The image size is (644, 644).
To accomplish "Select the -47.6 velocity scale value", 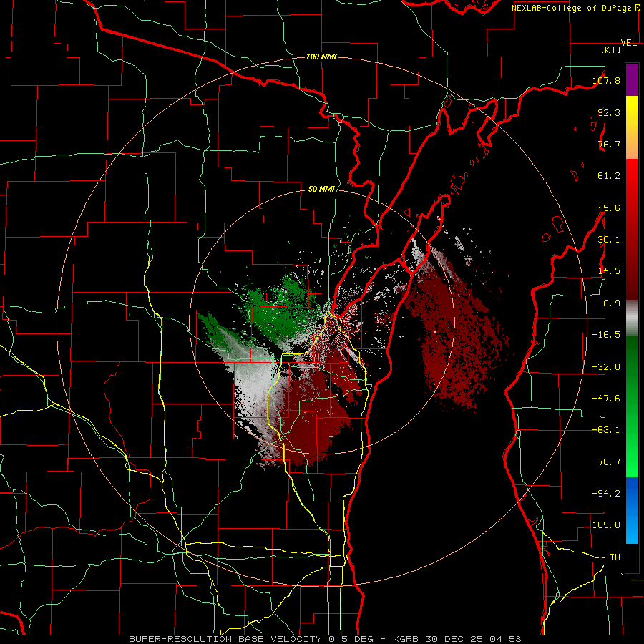I will tap(606, 399).
